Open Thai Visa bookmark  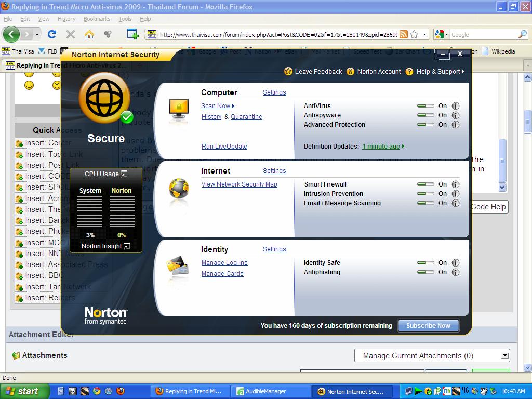click(x=18, y=51)
